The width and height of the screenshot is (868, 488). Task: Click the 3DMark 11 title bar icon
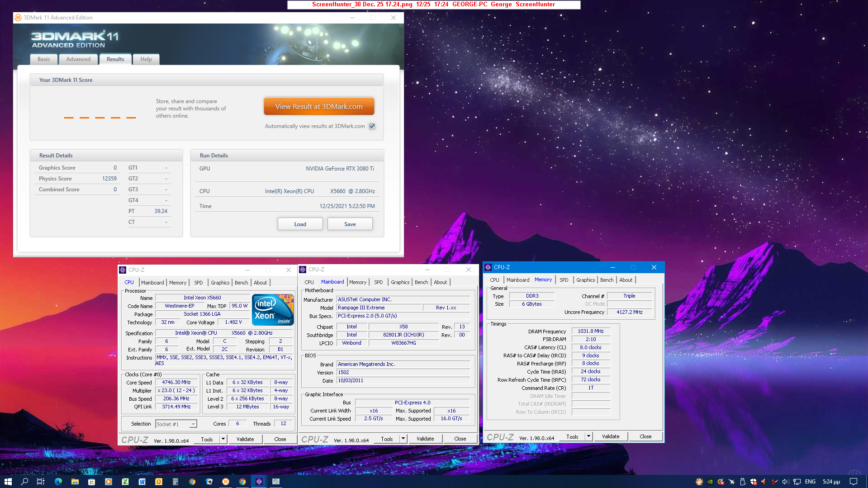coord(18,18)
